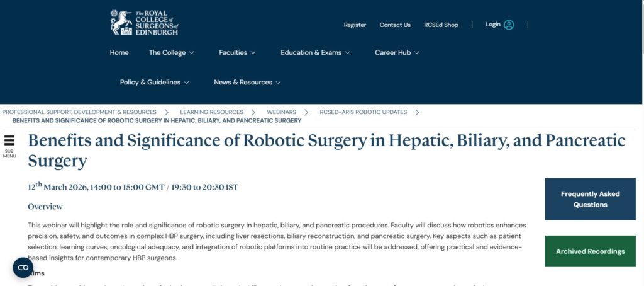Open Policy & Guidelines dropdown
644x286 pixels.
[x=155, y=83]
